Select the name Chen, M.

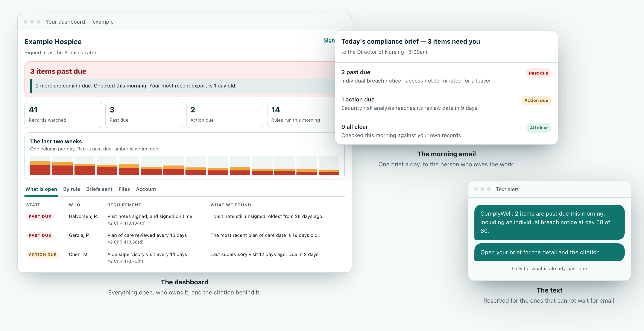coord(79,254)
